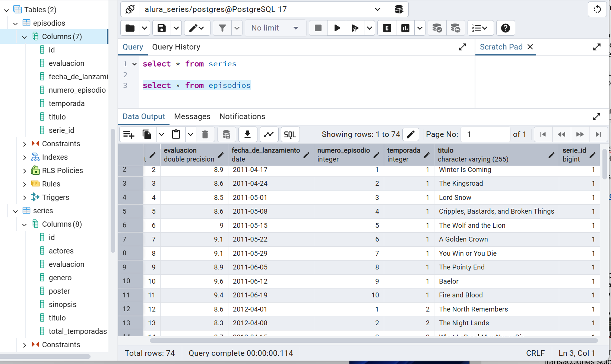Edit the showing rows range
Viewport: 611px width, 364px height.
point(411,134)
